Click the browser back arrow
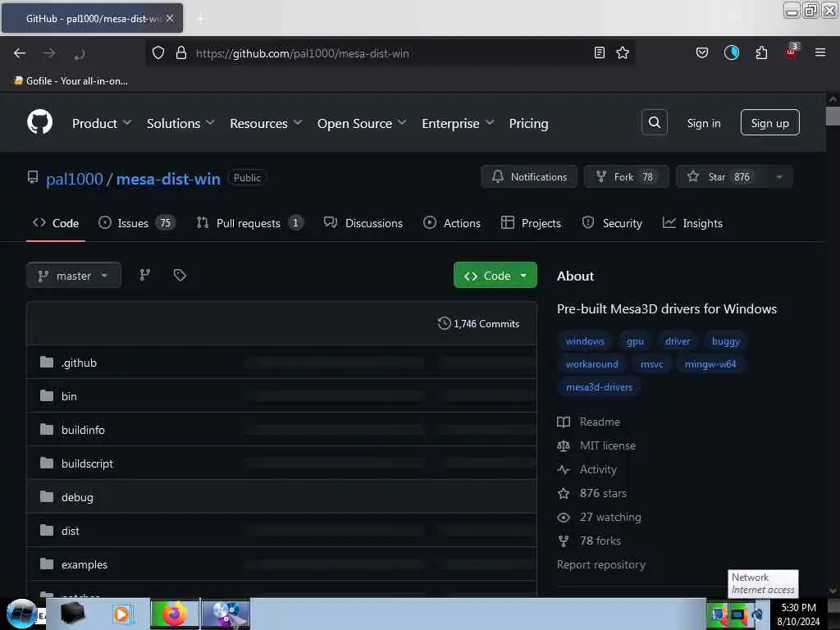Viewport: 840px width, 630px height. click(20, 53)
